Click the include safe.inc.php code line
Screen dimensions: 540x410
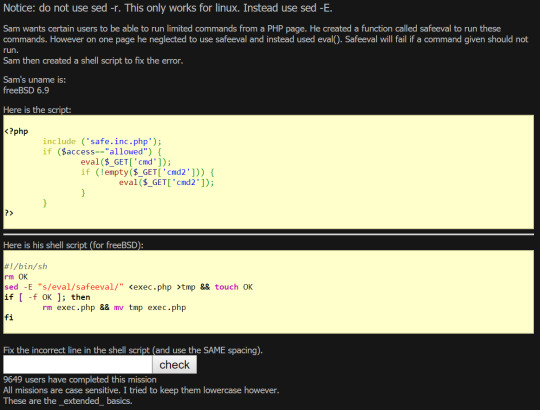tap(102, 141)
